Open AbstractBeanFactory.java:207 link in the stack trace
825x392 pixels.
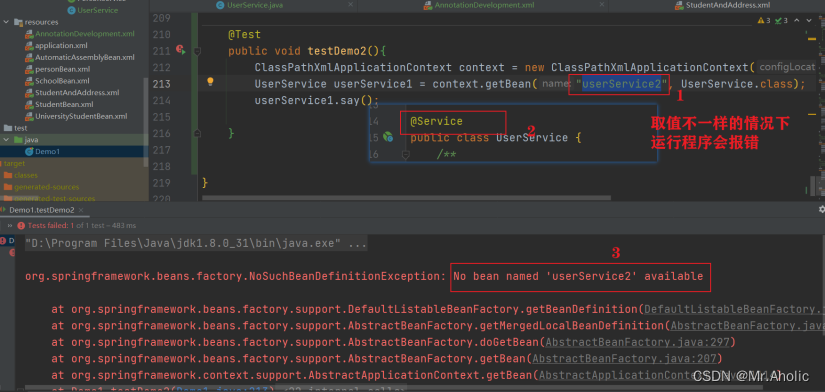click(625, 359)
